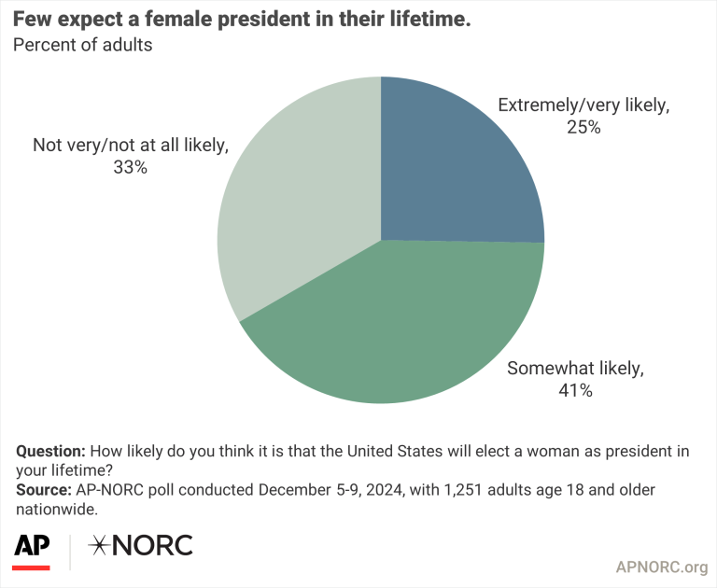717x588 pixels.
Task: Click the 'Extremely/very likely, 25%' label
Action: pyautogui.click(x=583, y=116)
